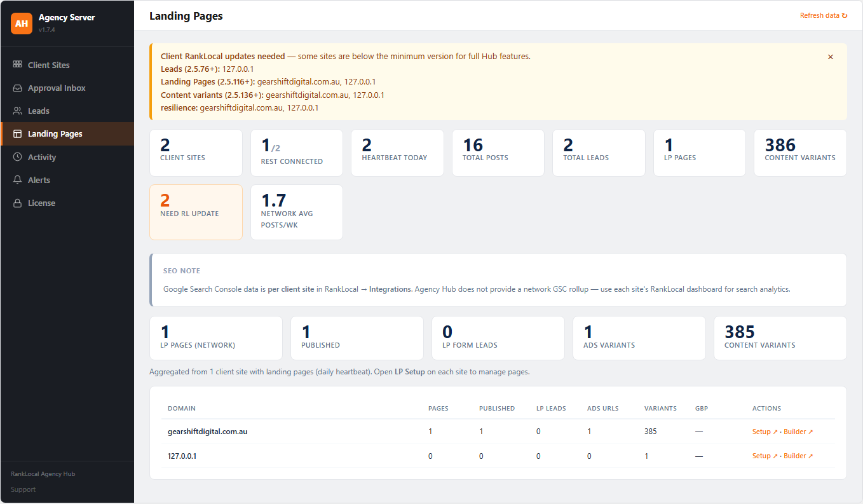Image resolution: width=863 pixels, height=504 pixels.
Task: Click the 385 variants value in the table
Action: pyautogui.click(x=651, y=432)
